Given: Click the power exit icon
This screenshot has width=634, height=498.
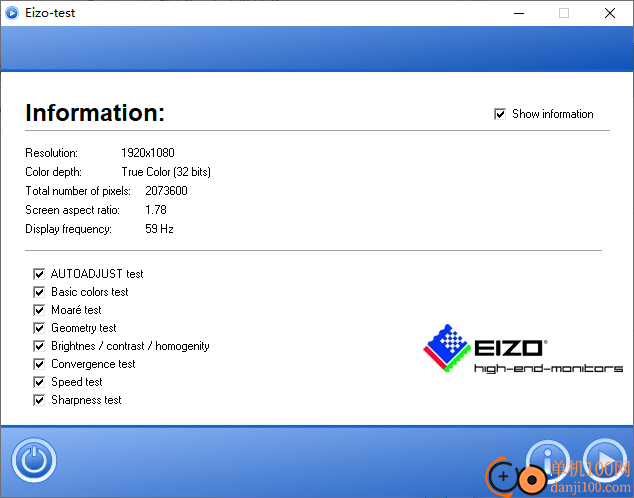Looking at the screenshot, I should pyautogui.click(x=34, y=460).
